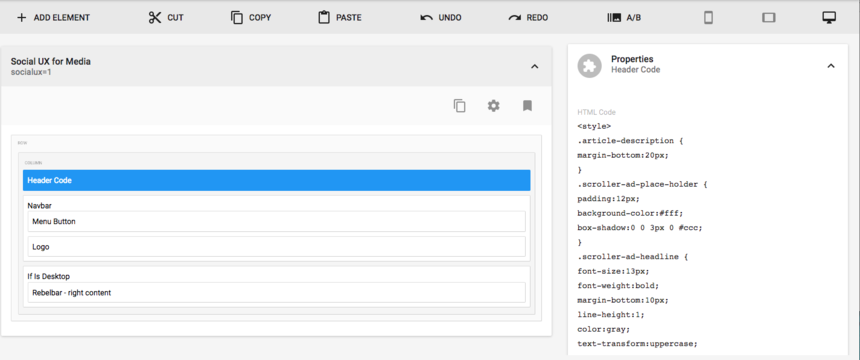Click the Redo arrow
The image size is (860, 360).
[514, 18]
